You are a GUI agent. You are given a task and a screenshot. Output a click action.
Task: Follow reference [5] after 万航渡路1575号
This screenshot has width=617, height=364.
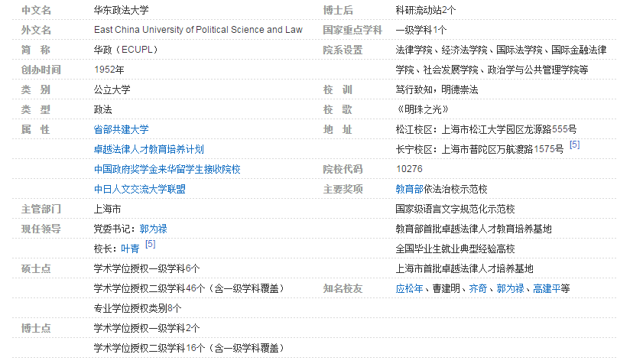pyautogui.click(x=574, y=145)
